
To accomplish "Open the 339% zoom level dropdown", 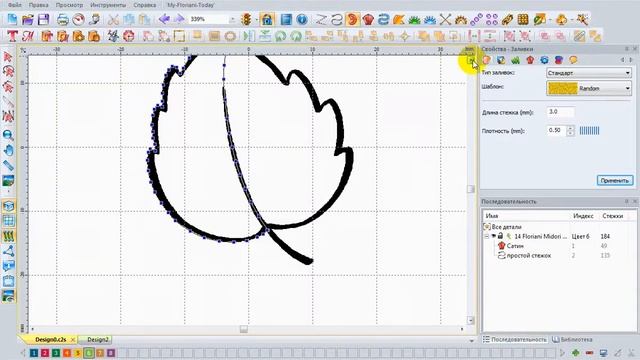I will click(x=232, y=19).
